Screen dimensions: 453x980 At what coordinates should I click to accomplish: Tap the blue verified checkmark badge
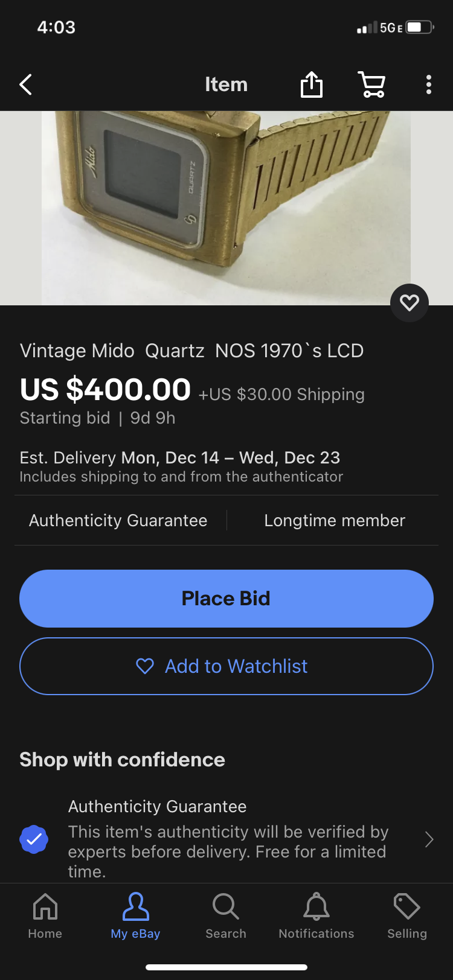click(x=34, y=839)
